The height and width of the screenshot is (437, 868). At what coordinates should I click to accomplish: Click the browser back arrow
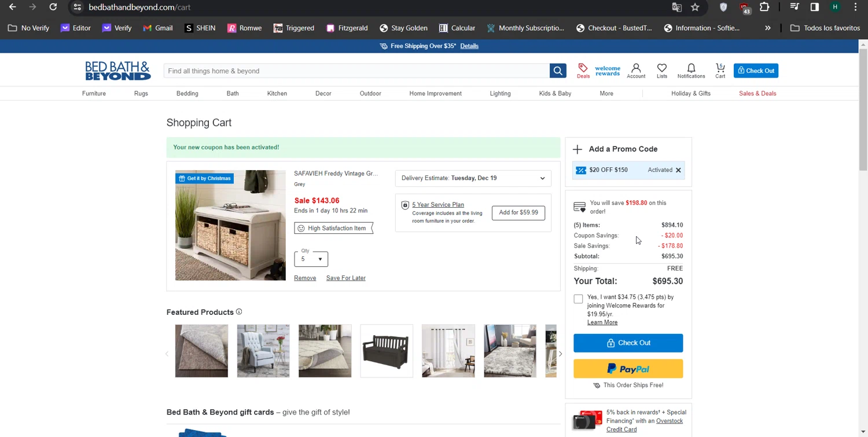[12, 7]
